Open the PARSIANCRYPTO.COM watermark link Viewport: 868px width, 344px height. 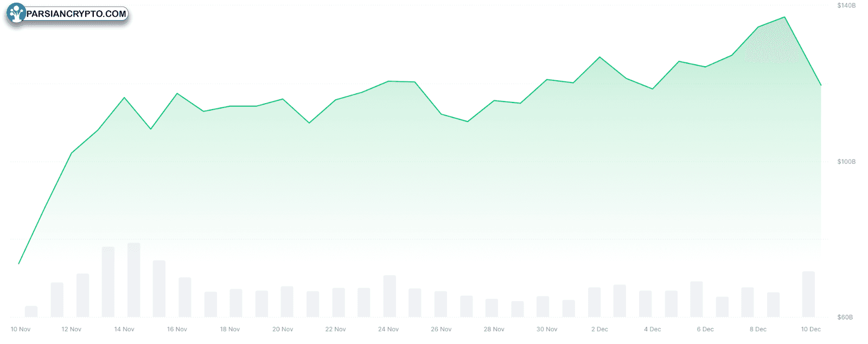pos(76,14)
